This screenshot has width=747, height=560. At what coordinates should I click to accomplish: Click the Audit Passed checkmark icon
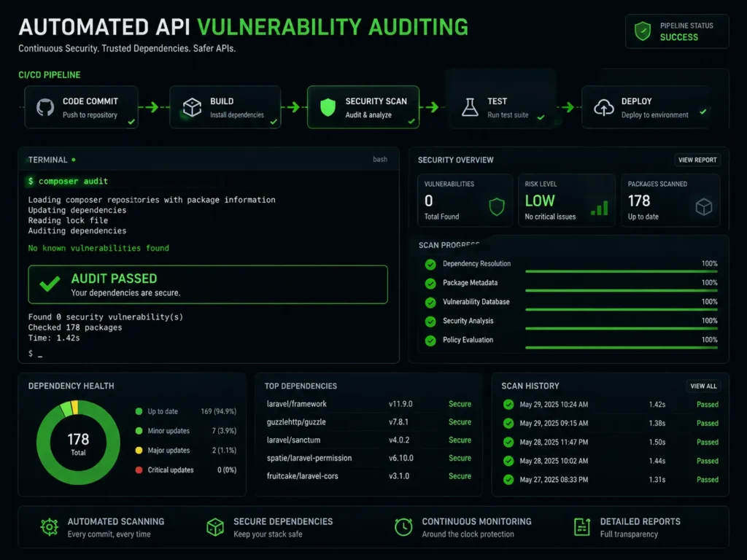(x=50, y=284)
